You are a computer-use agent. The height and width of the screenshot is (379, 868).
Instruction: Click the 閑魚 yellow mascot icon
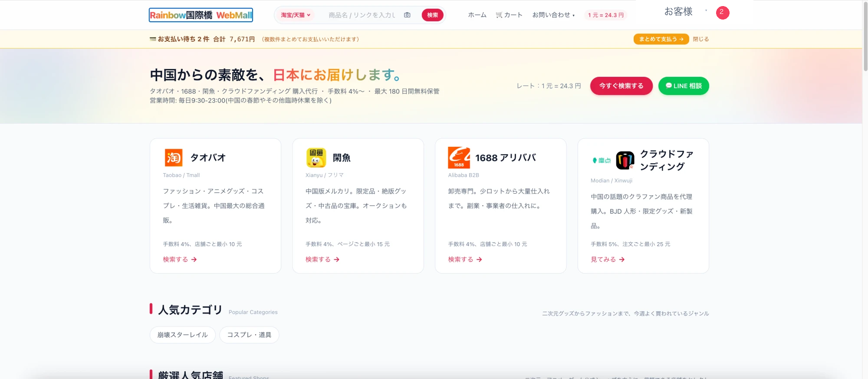pos(316,158)
